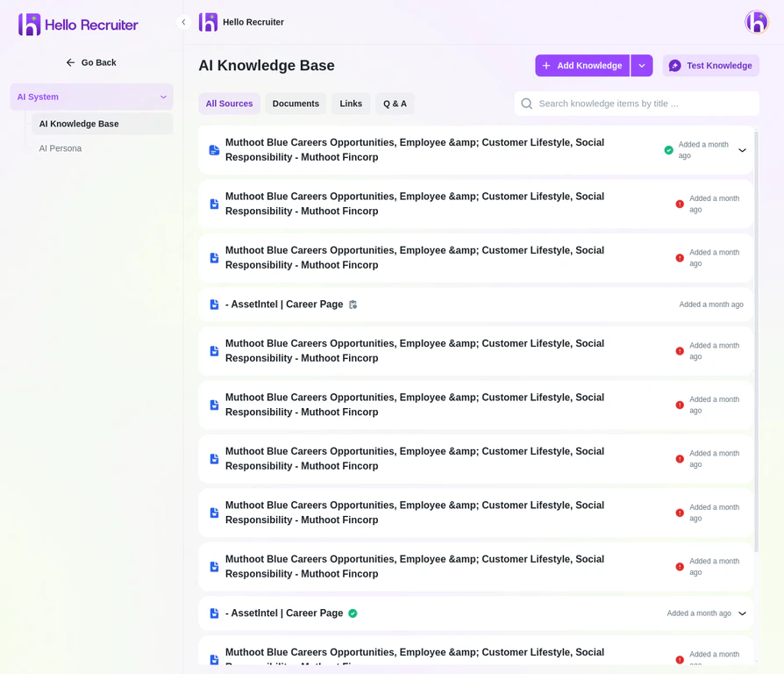Switch to the Documents tab
The height and width of the screenshot is (674, 784).
(296, 104)
